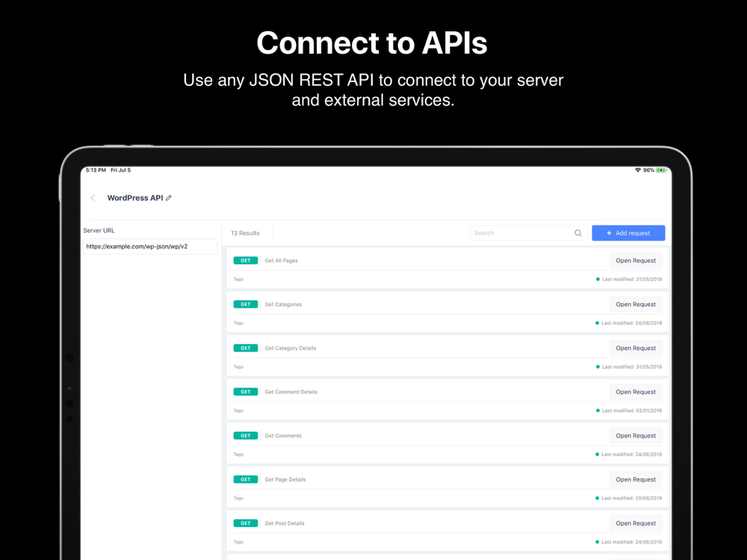Image resolution: width=747 pixels, height=560 pixels.
Task: Click green status dot on Get Categories
Action: [598, 323]
